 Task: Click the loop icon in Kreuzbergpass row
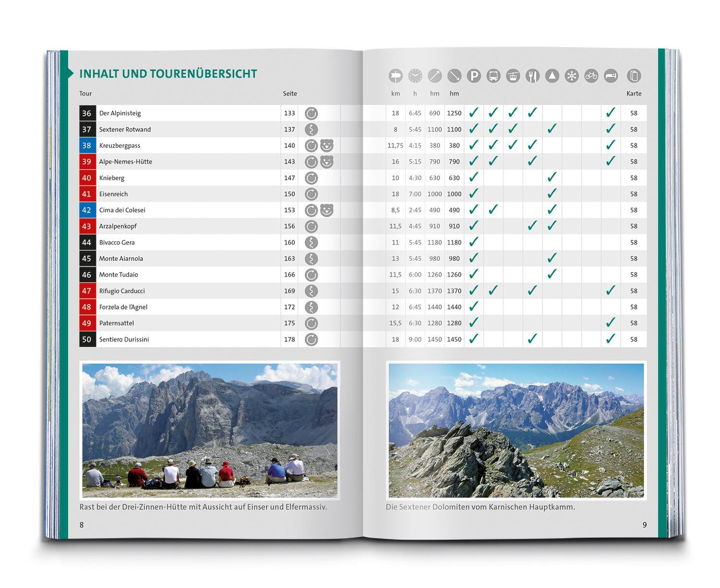312,146
